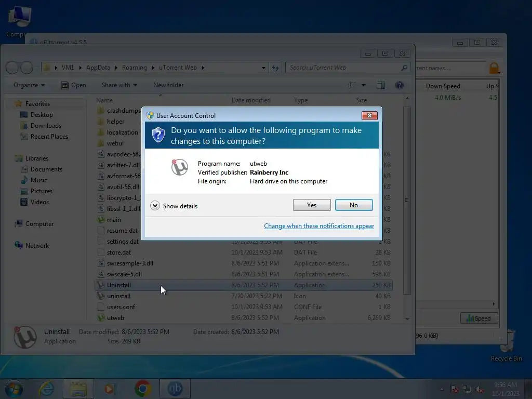Image resolution: width=532 pixels, height=399 pixels.
Task: Select Favorites in the navigation pane
Action: pos(37,104)
